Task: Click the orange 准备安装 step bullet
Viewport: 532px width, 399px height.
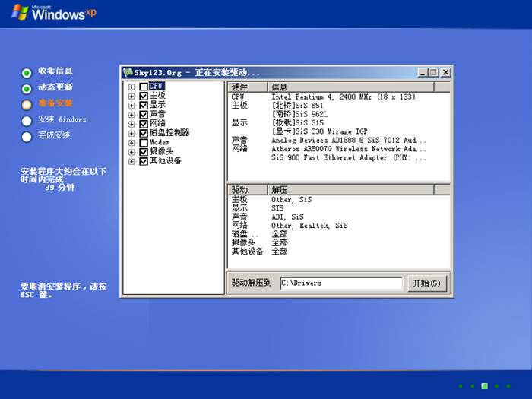Action: (27, 104)
